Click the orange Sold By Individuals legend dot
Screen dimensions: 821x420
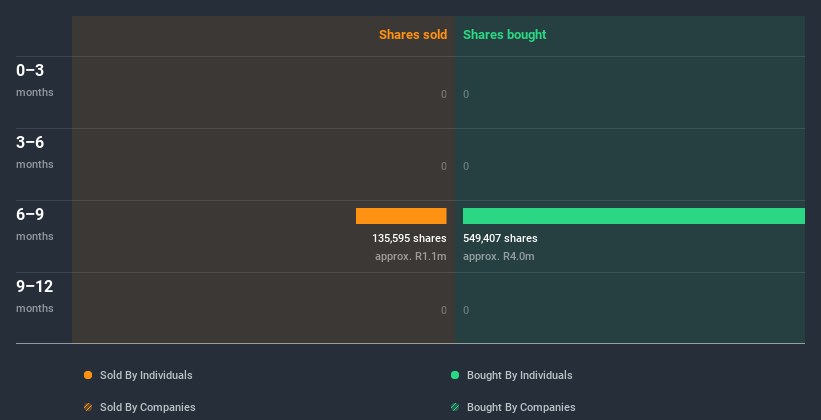pyautogui.click(x=88, y=375)
